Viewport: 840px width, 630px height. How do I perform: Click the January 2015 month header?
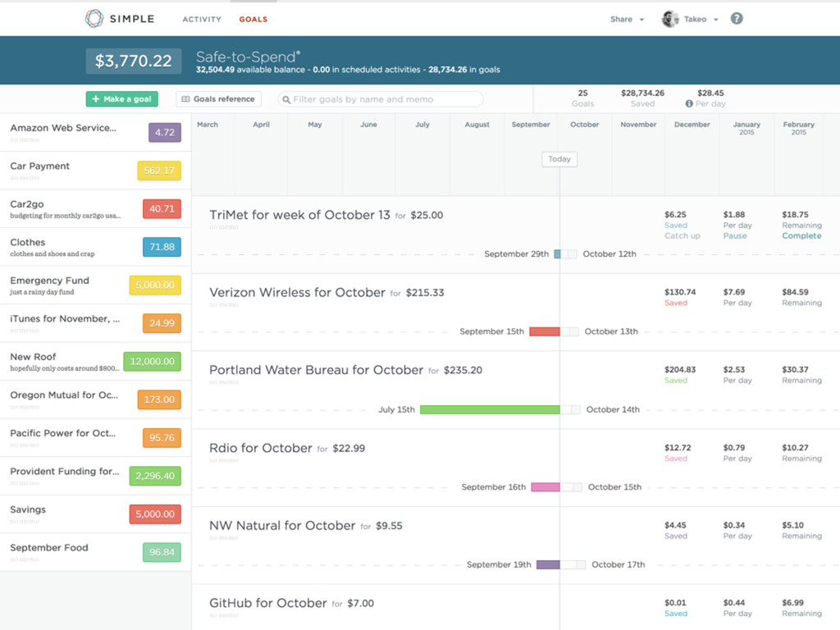point(746,128)
